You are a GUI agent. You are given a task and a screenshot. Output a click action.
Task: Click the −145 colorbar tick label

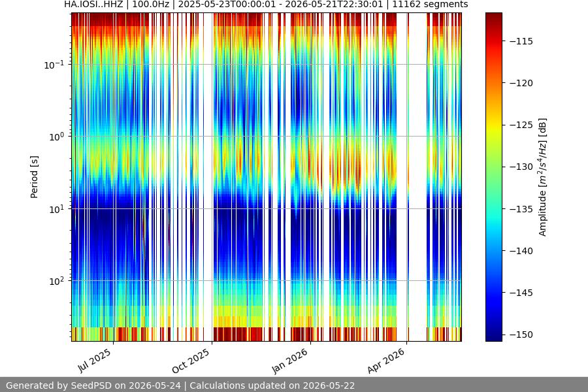(x=521, y=293)
